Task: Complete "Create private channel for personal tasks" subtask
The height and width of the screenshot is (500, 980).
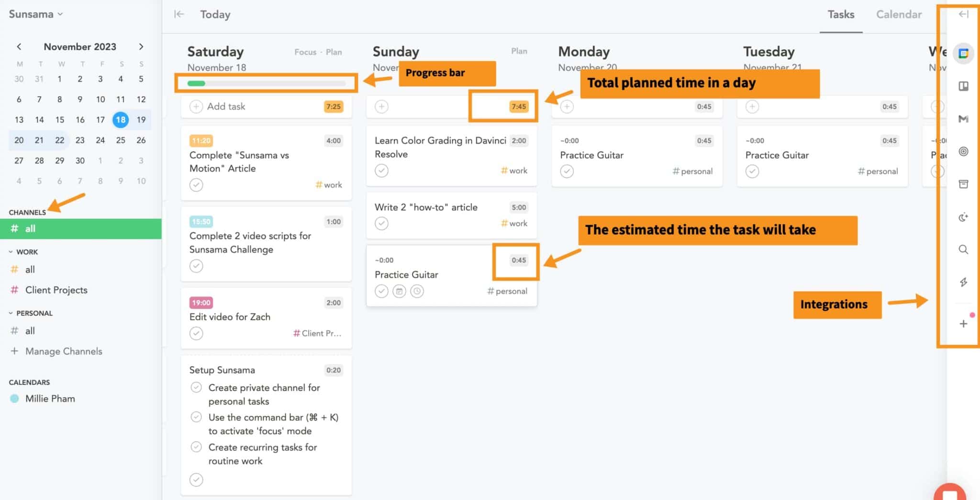Action: (196, 387)
